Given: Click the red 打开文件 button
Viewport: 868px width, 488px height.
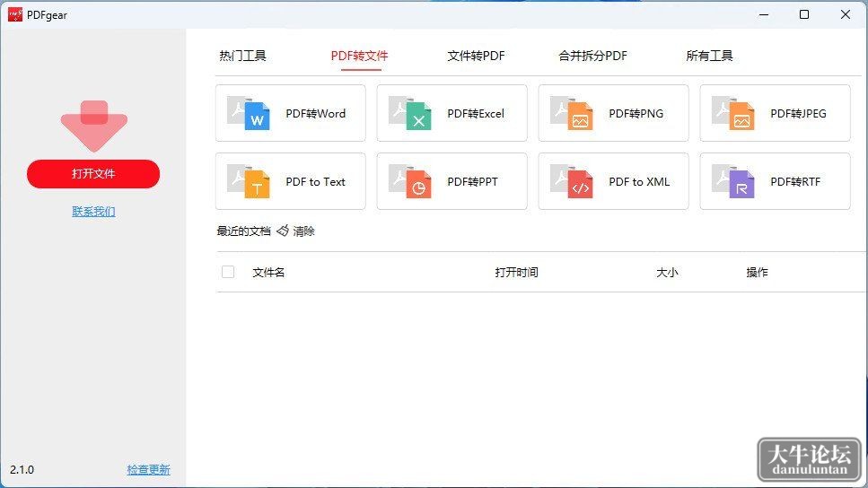Looking at the screenshot, I should tap(93, 174).
